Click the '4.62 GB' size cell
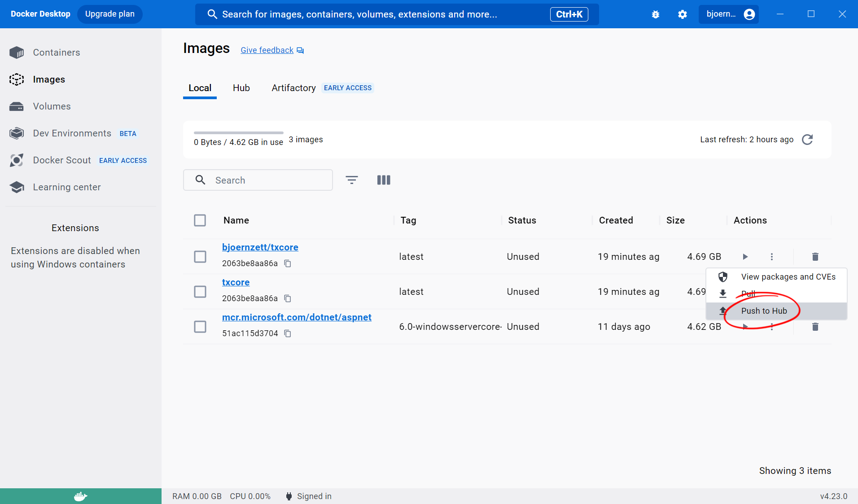 click(x=704, y=327)
